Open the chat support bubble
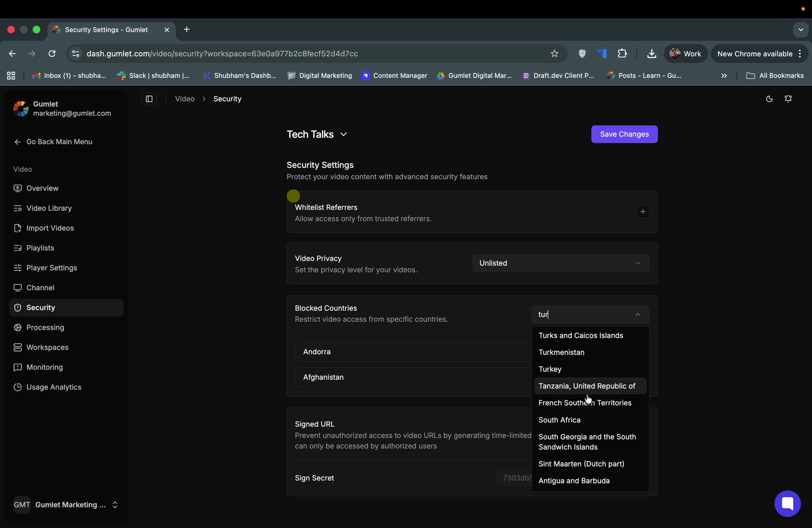 (787, 503)
